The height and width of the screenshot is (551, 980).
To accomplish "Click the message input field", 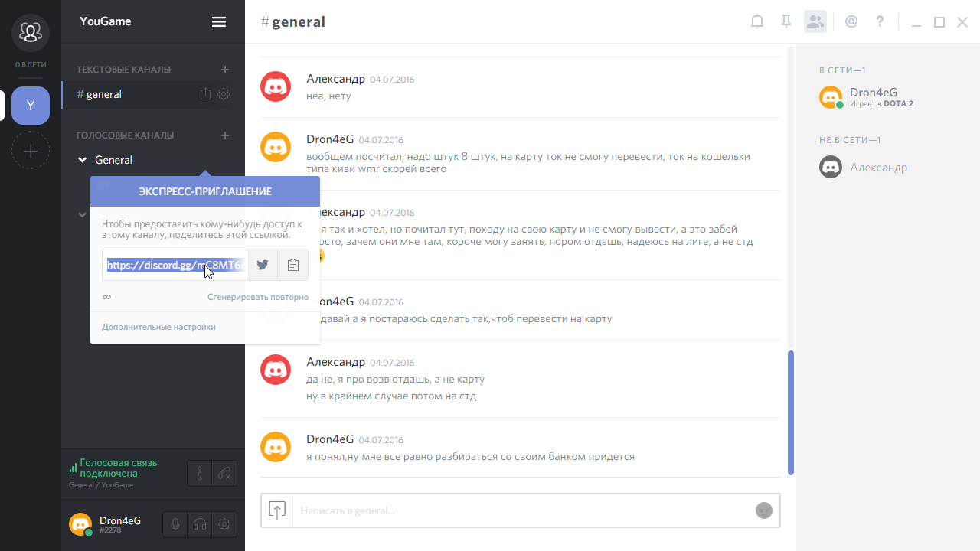I will pos(521,510).
